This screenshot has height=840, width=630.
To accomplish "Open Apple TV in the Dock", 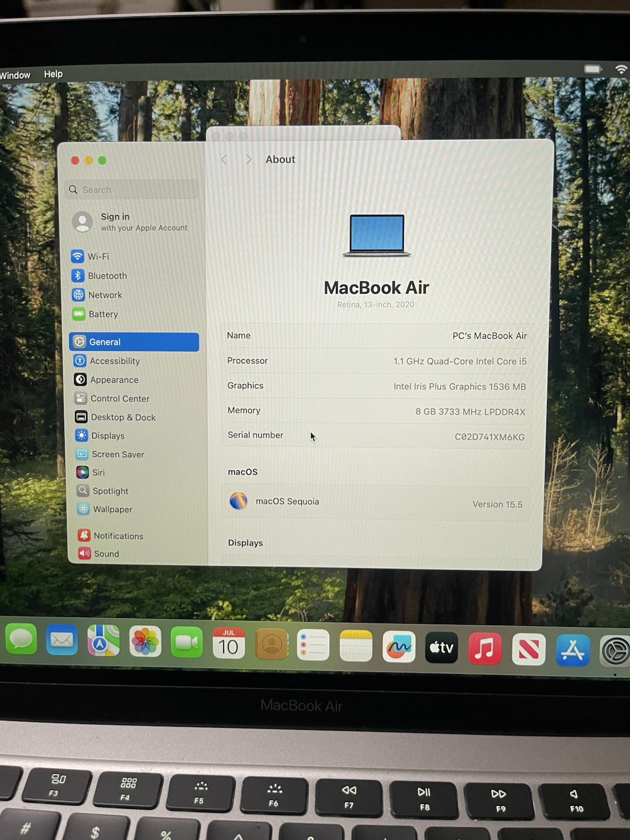I will click(442, 647).
